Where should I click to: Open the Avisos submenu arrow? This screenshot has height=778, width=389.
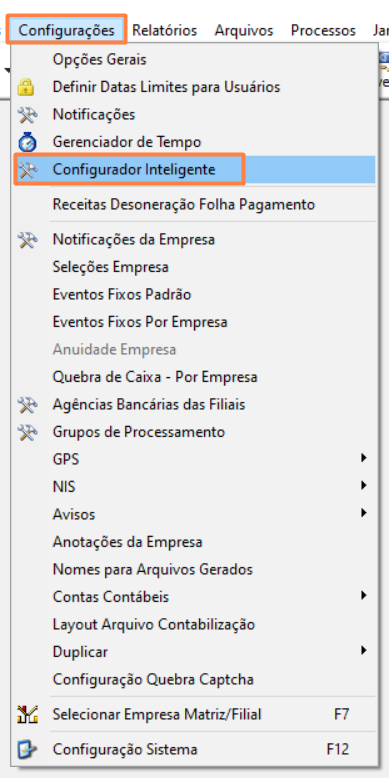(364, 513)
